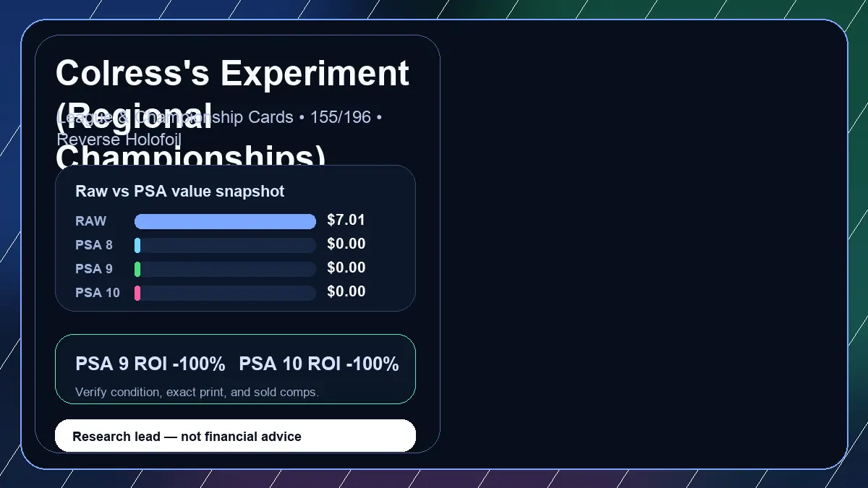Screen dimensions: 868x488
Task: Click the PSA 9 green bar marker
Action: tap(137, 269)
